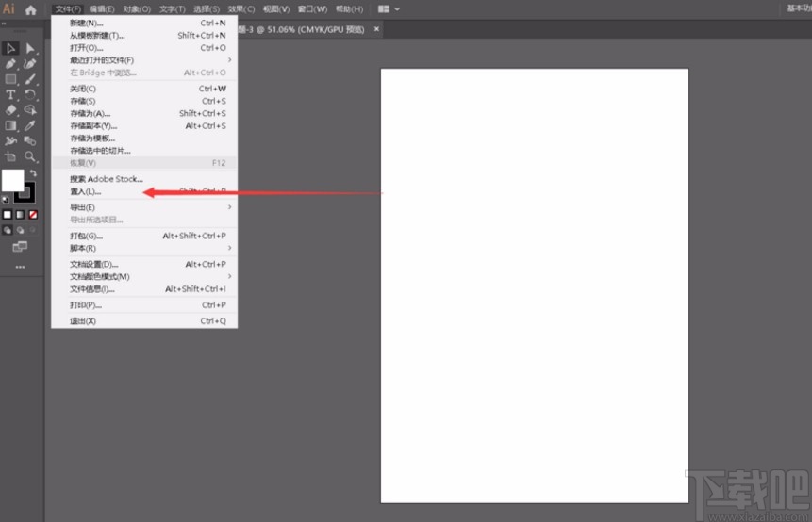Choose 新建(N)... from File menu
The width and height of the screenshot is (812, 522).
[x=144, y=23]
